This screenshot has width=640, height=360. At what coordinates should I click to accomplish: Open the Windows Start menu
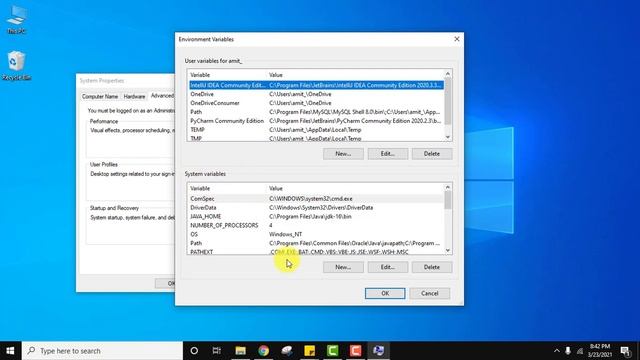[10, 351]
